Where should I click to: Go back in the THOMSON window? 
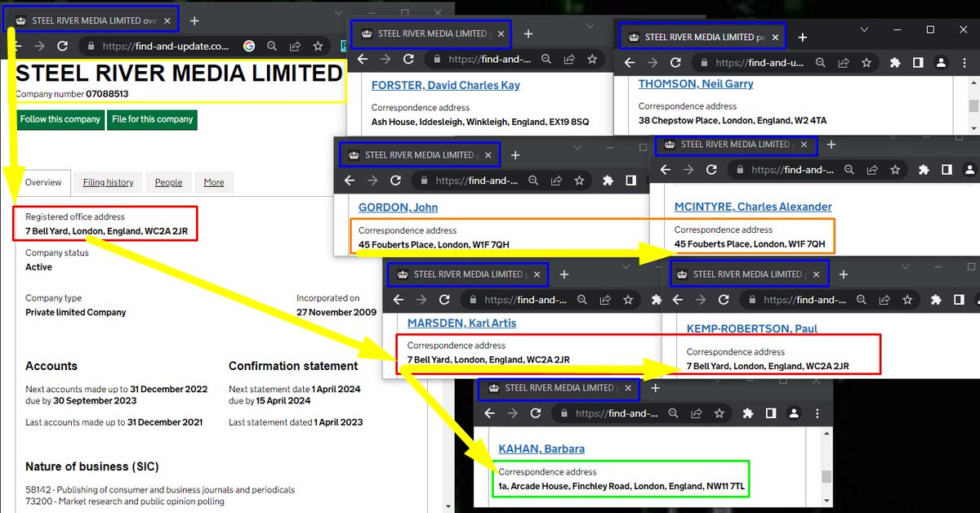tap(630, 62)
